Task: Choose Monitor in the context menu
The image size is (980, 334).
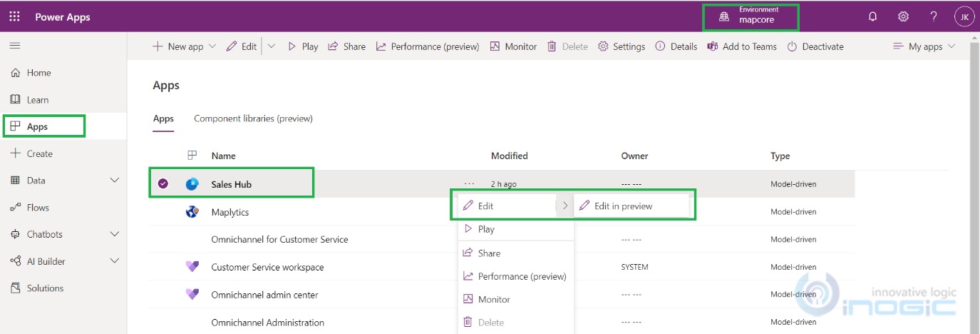Action: coord(516,300)
